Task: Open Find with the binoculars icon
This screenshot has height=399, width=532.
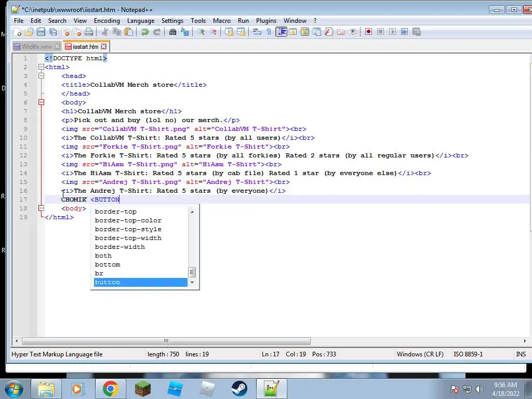Action: [172, 32]
